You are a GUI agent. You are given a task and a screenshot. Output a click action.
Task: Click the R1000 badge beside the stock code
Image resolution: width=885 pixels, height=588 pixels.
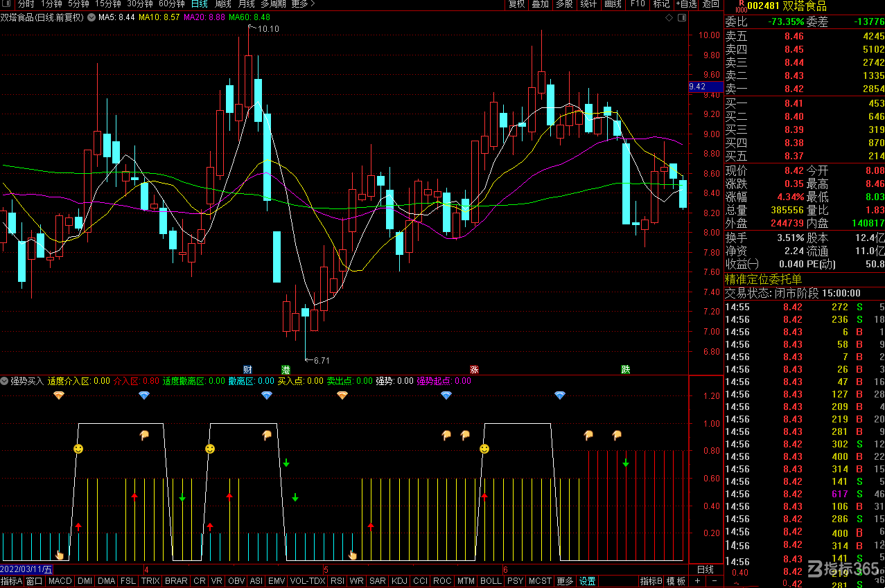click(741, 6)
